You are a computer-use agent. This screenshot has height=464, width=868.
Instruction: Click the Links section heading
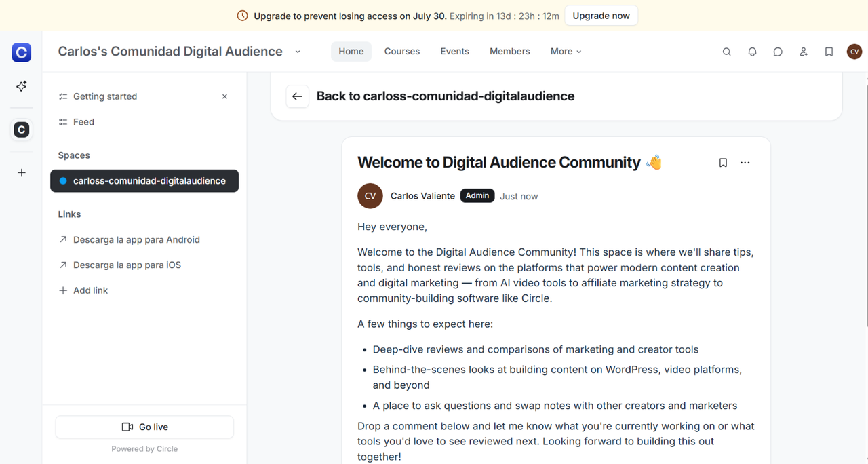click(x=69, y=214)
